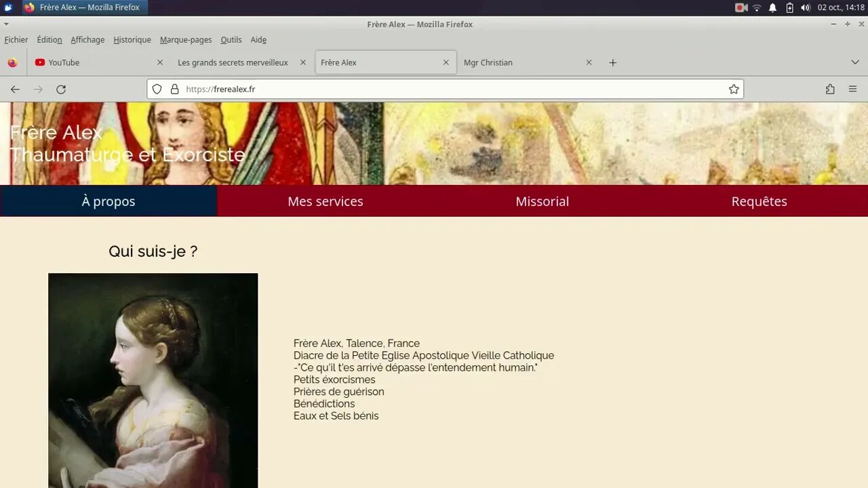Open the À propos page section
This screenshot has height=488, width=868.
click(x=108, y=201)
